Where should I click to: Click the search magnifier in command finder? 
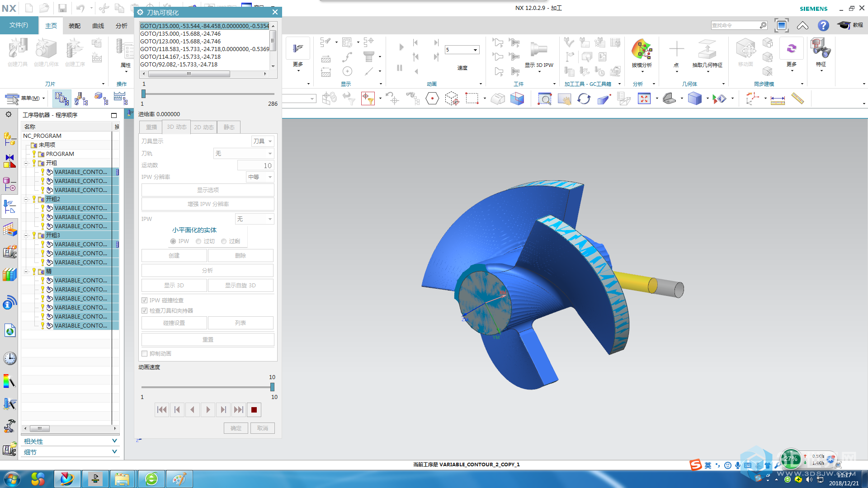pos(763,25)
